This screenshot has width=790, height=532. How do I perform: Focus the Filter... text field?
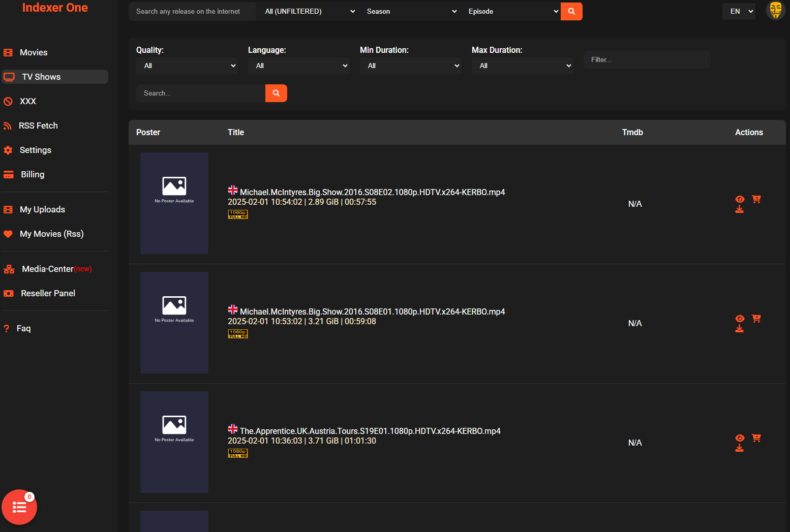pos(647,59)
